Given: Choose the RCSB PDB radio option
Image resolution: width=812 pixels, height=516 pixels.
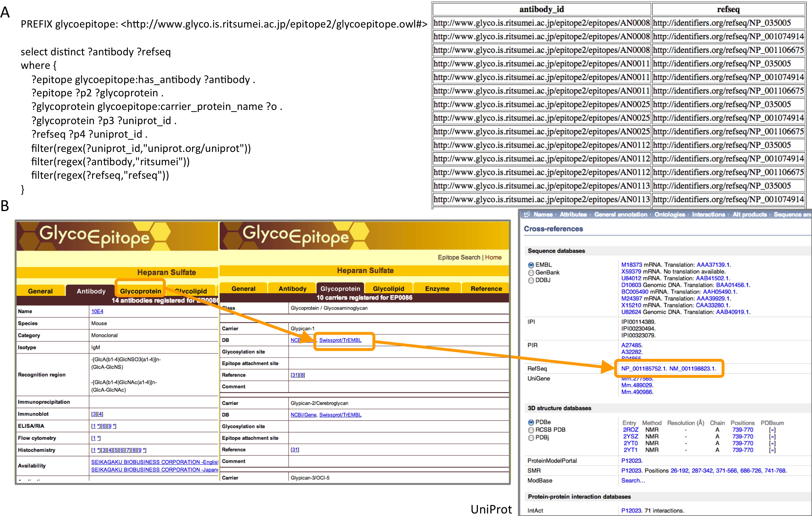Looking at the screenshot, I should click(531, 430).
